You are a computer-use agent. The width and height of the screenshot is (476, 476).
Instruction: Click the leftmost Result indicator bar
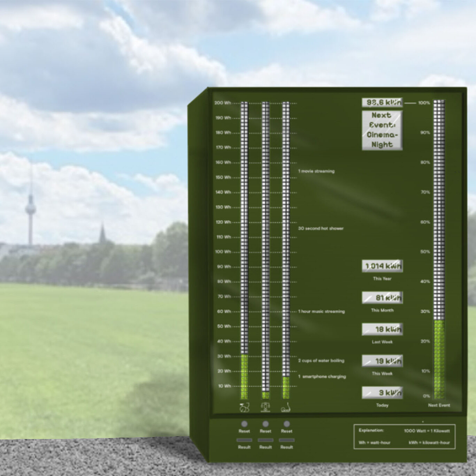coord(244,440)
